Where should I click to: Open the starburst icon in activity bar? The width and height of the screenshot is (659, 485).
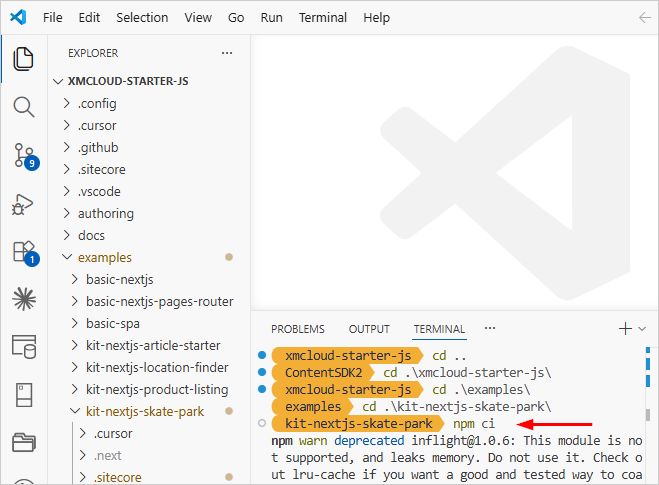24,299
